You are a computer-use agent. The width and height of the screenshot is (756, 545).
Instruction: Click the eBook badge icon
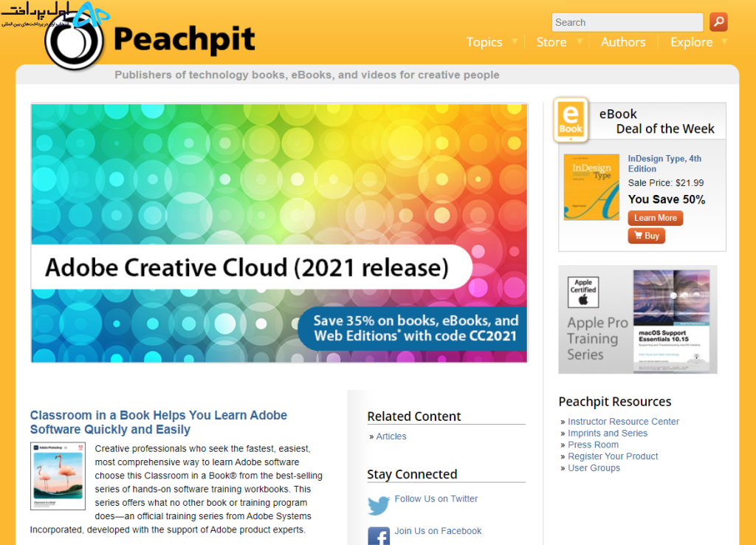pyautogui.click(x=571, y=120)
